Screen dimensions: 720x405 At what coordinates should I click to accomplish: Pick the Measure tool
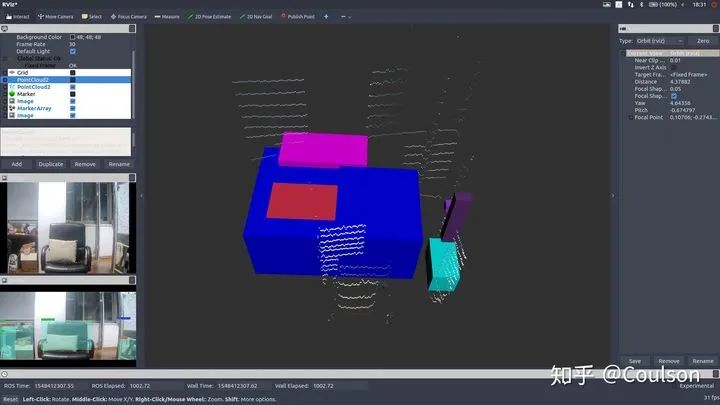coord(167,17)
